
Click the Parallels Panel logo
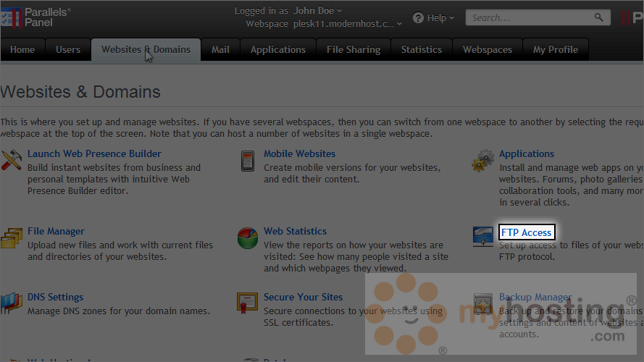(35, 17)
